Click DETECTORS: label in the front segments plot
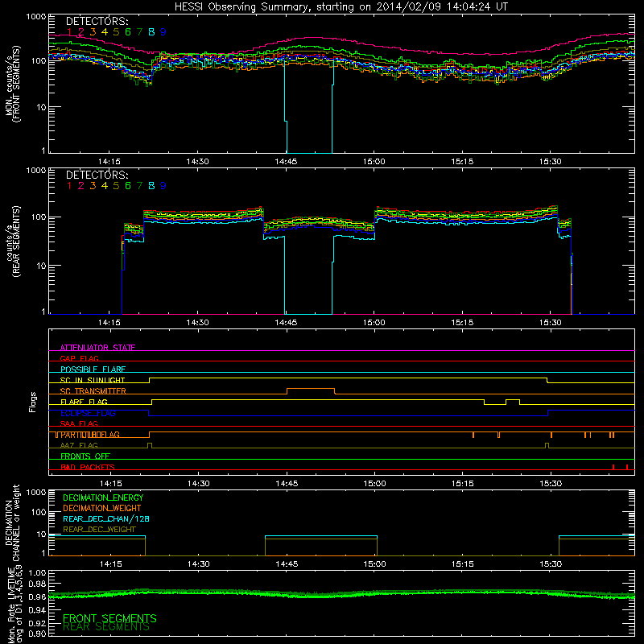This screenshot has height=644, width=644. (x=97, y=21)
